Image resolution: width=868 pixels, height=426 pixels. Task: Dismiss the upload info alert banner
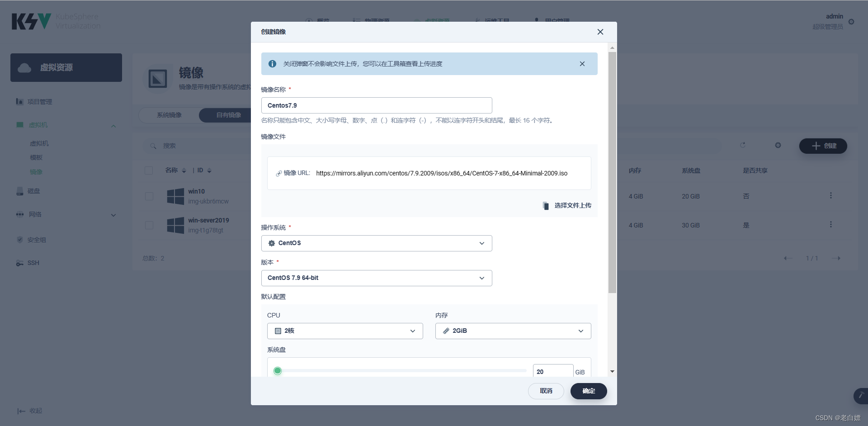(x=582, y=64)
